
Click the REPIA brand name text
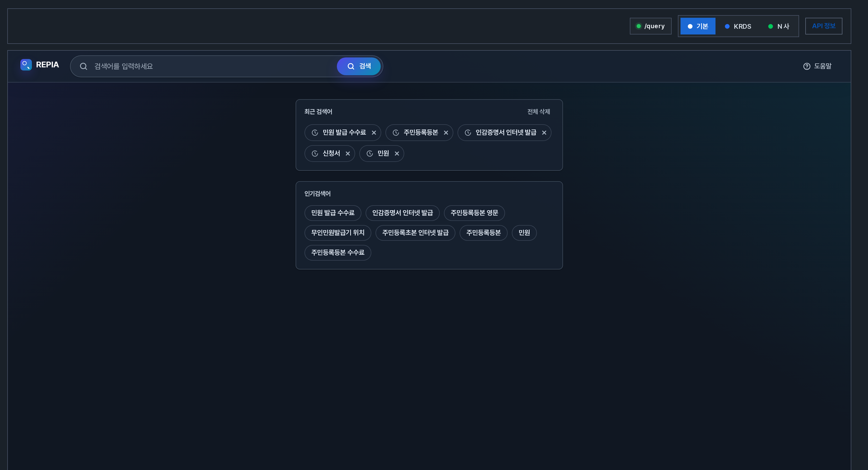coord(48,65)
